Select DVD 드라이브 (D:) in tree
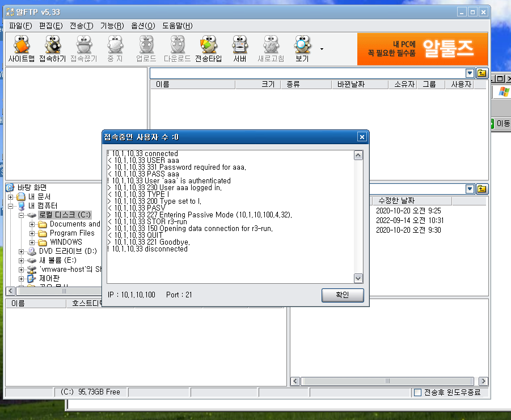 [x=68, y=251]
